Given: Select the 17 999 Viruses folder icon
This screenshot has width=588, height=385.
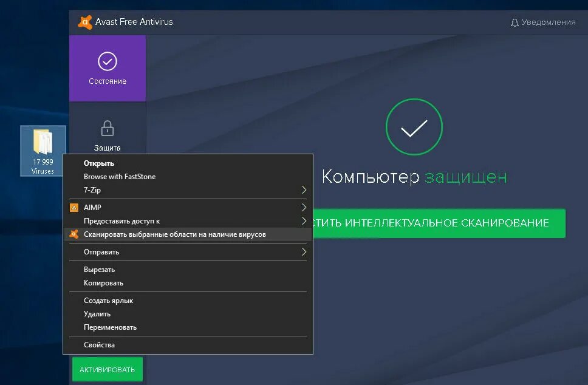Looking at the screenshot, I should 43,141.
